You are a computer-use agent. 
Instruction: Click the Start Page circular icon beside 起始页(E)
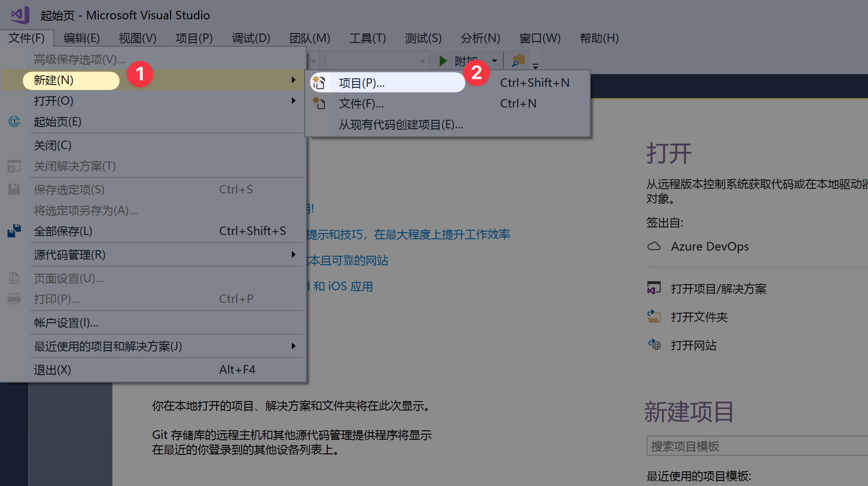[14, 122]
